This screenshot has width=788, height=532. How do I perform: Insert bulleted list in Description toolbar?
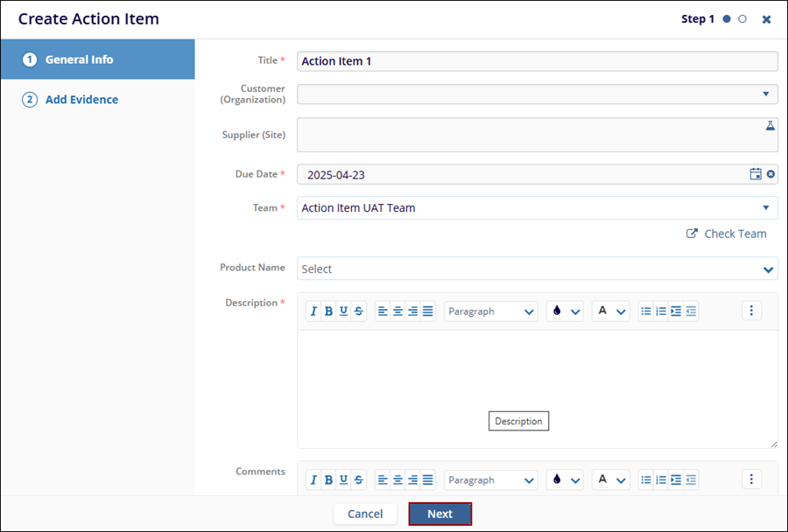click(646, 311)
